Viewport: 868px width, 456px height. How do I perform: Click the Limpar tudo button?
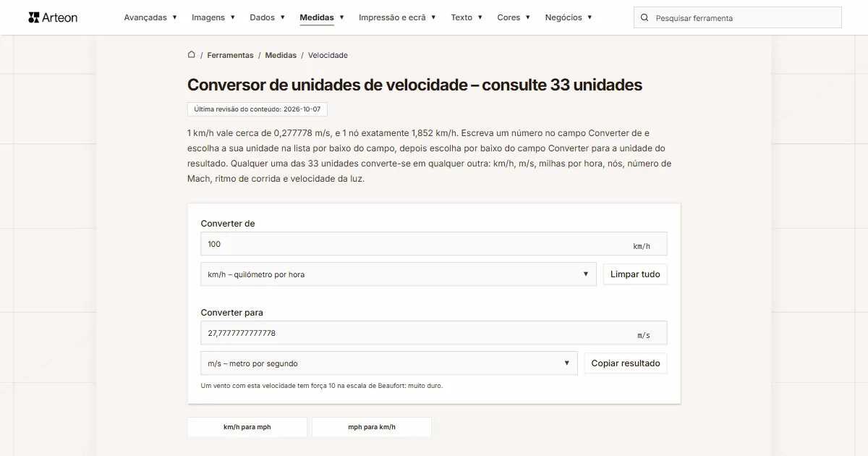click(x=635, y=274)
